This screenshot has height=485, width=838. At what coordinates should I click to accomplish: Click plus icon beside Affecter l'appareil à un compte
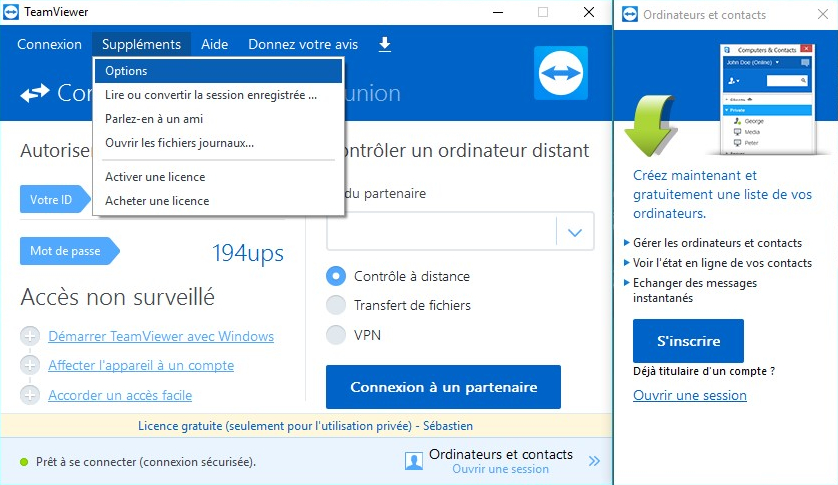click(30, 366)
